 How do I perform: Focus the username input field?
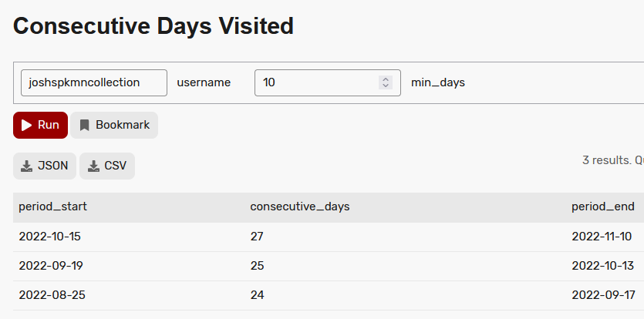click(x=94, y=82)
